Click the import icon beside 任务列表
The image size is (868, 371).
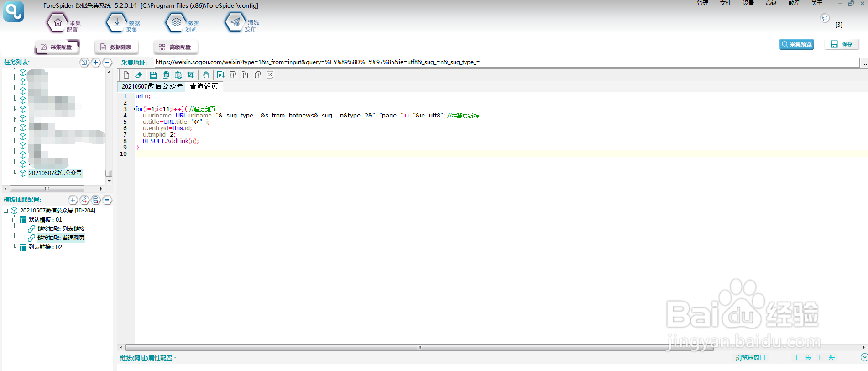(x=84, y=63)
